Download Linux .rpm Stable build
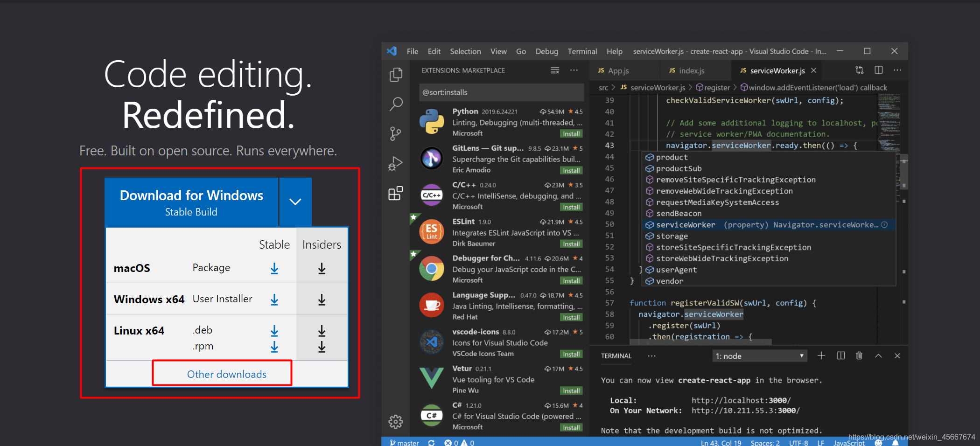 (x=274, y=347)
